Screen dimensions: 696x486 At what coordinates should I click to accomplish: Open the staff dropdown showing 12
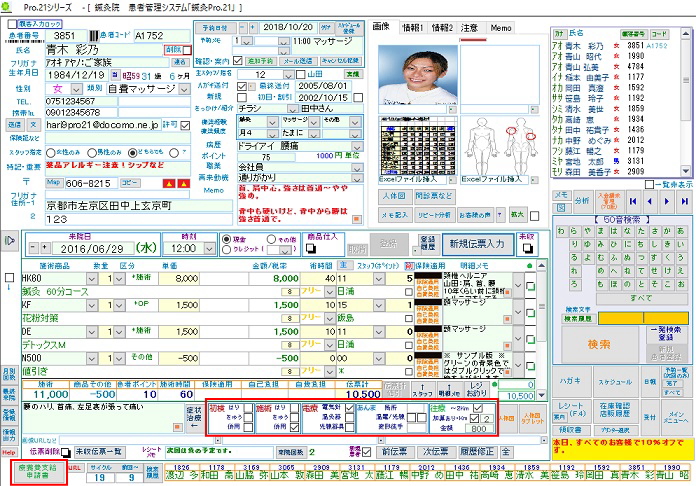click(x=289, y=75)
